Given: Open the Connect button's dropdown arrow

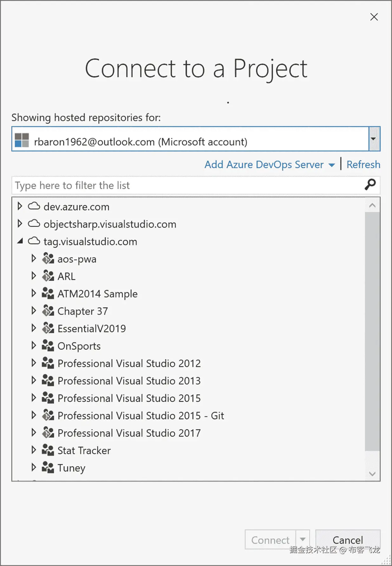Looking at the screenshot, I should coord(303,539).
